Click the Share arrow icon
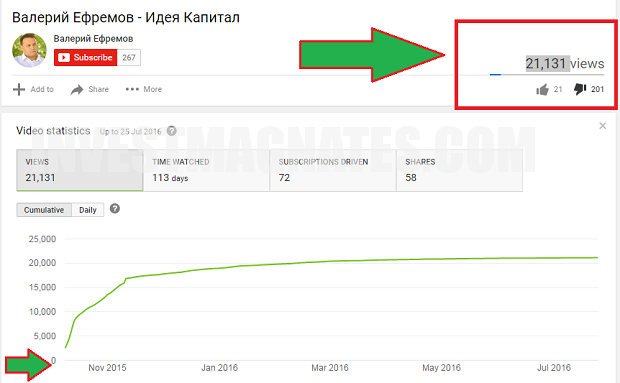 (77, 90)
